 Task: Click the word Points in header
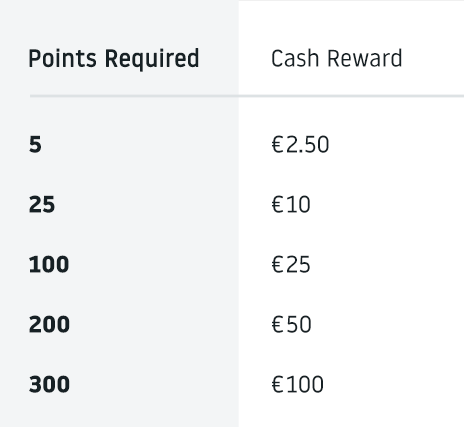62,58
